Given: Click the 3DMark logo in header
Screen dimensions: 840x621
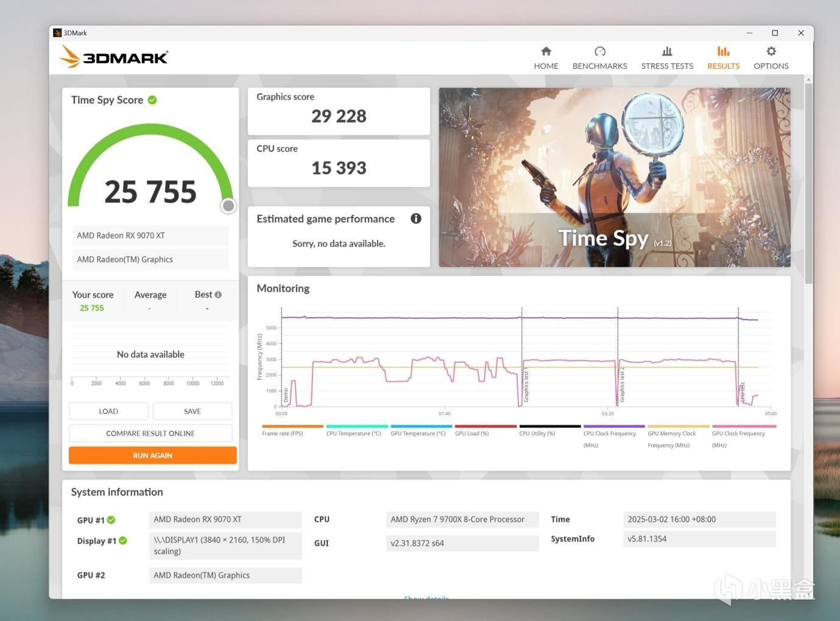Looking at the screenshot, I should tap(114, 57).
